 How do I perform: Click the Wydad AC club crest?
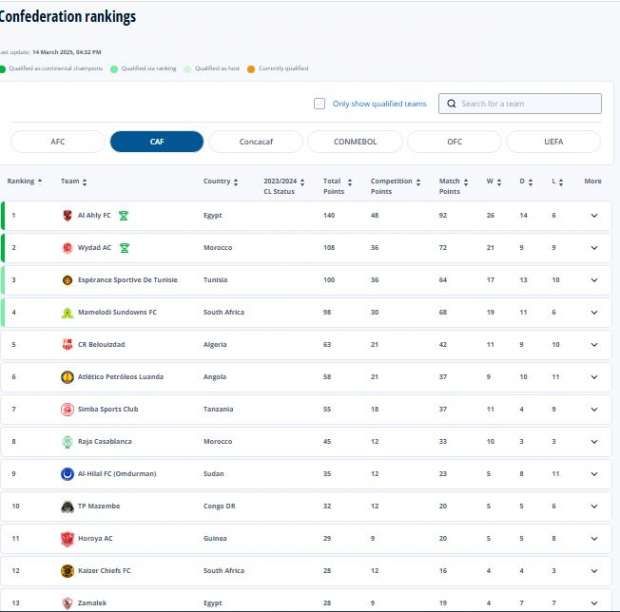(68, 248)
